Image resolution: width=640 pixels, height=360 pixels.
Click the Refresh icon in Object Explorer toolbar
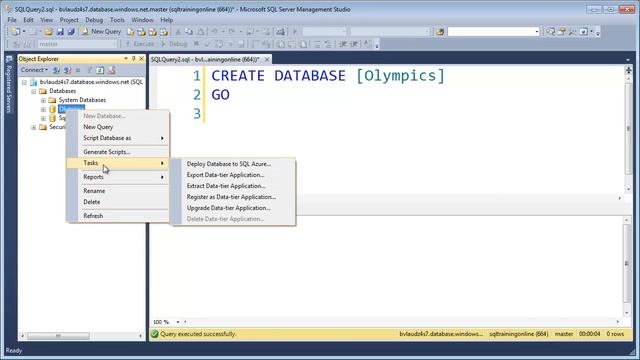pyautogui.click(x=100, y=70)
